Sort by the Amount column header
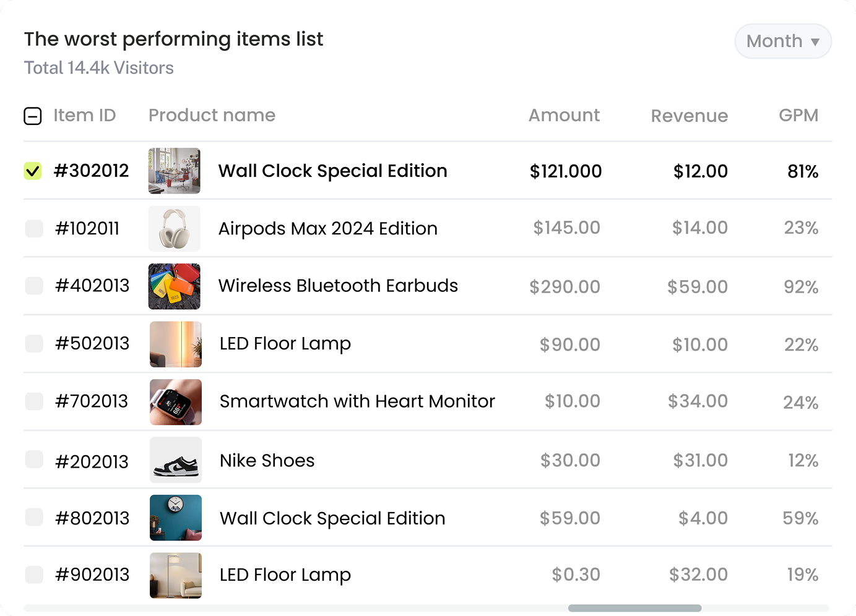 pyautogui.click(x=564, y=116)
